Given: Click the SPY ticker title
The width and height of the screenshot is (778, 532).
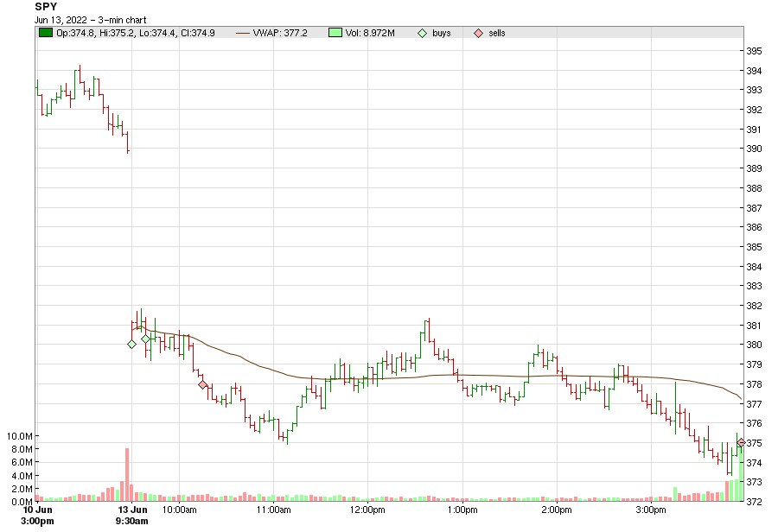Looking at the screenshot, I should click(46, 7).
